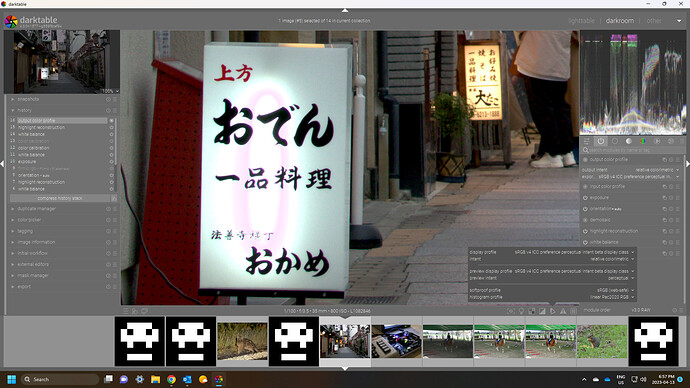Open the zoom level dropdown on navigation preview
Image resolution: width=690 pixels, height=388 pixels.
click(x=110, y=91)
